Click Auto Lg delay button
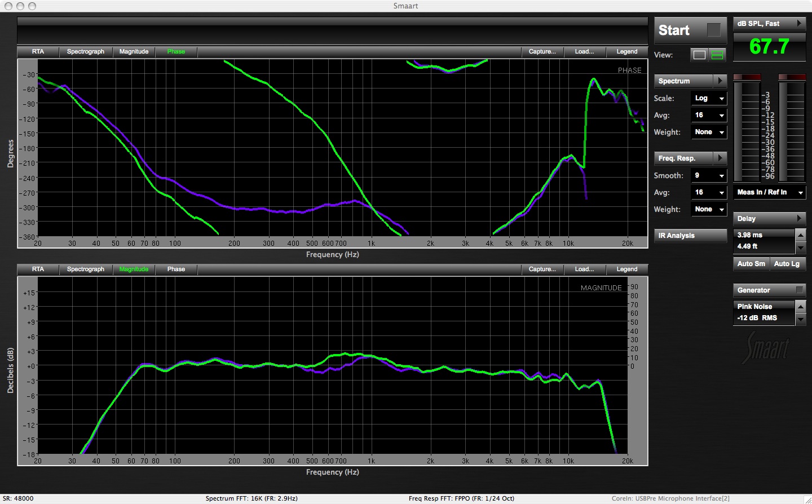812x504 pixels. tap(787, 264)
